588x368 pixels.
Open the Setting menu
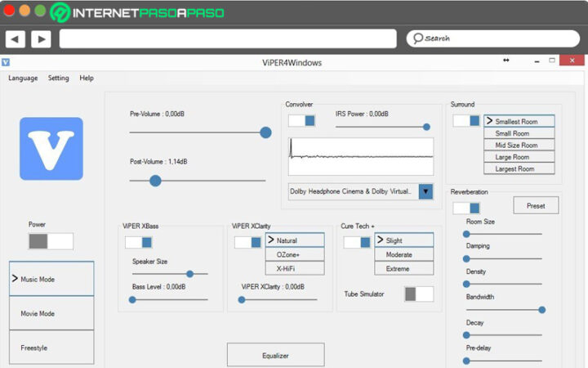click(x=58, y=79)
